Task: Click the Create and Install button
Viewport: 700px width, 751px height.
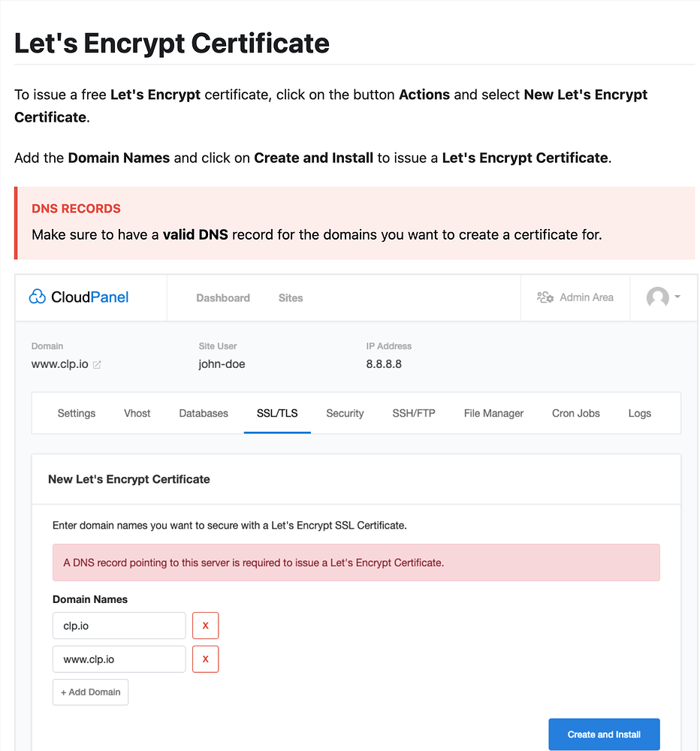Action: 604,734
